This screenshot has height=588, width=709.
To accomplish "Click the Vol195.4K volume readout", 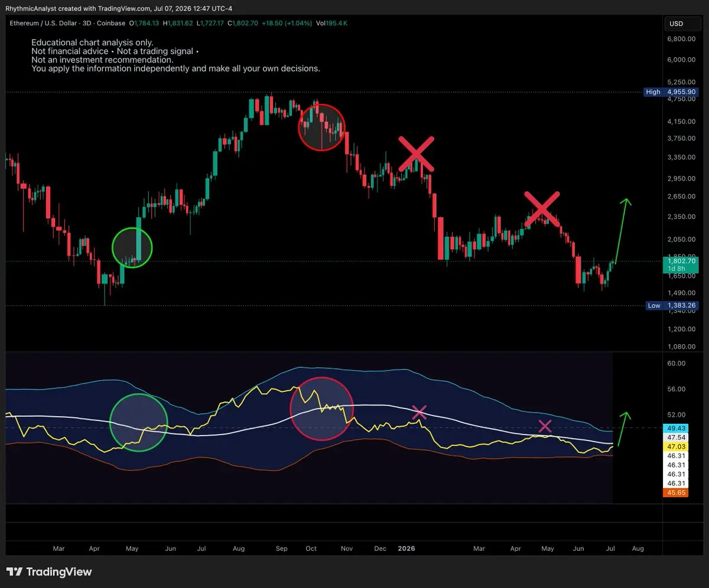I will tap(331, 24).
